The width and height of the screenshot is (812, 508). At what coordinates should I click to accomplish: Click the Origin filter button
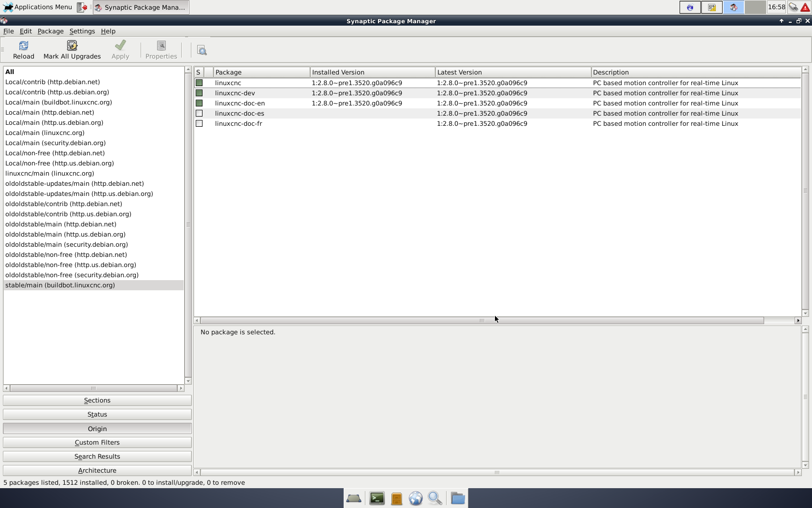pos(97,429)
